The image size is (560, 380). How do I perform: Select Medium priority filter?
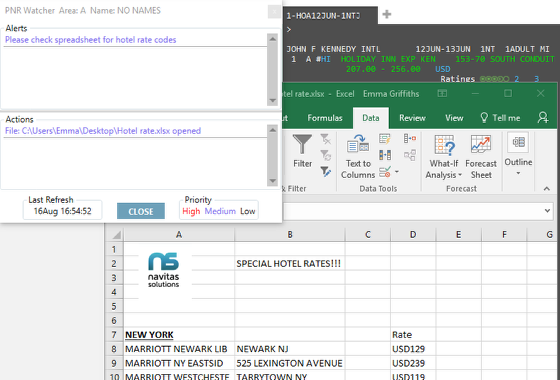pos(220,211)
